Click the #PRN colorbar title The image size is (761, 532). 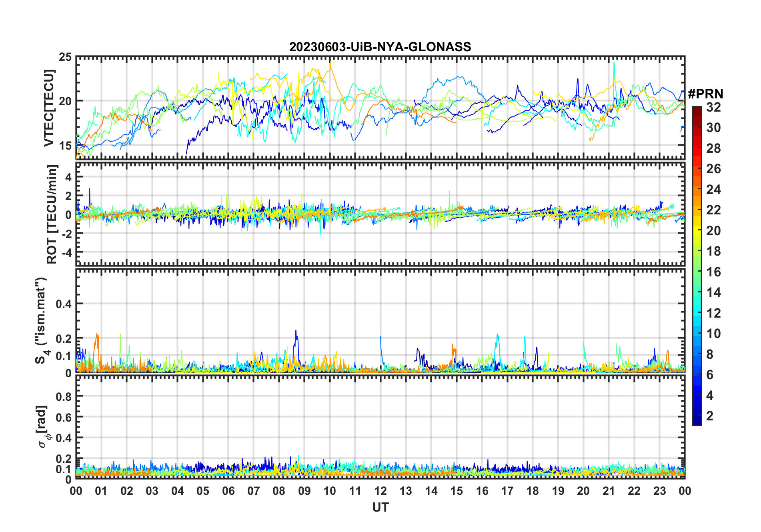point(705,94)
